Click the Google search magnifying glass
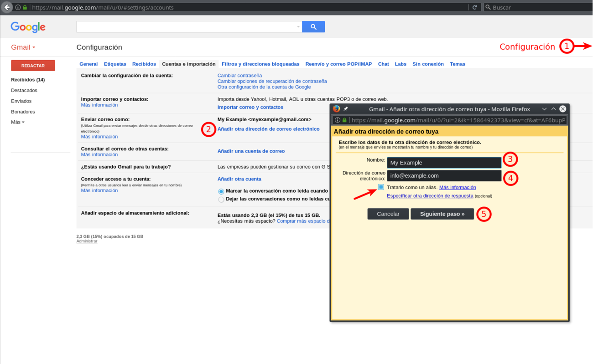The image size is (593, 364). point(313,26)
